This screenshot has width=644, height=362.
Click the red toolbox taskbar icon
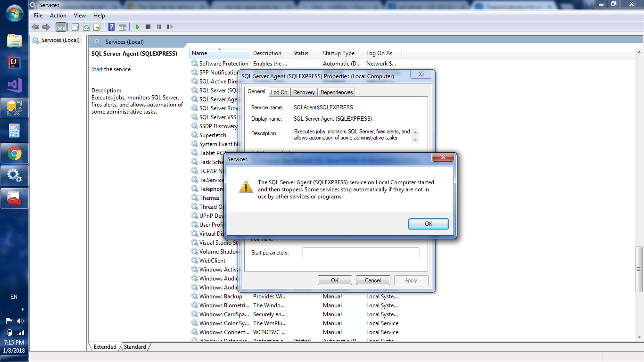(15, 198)
